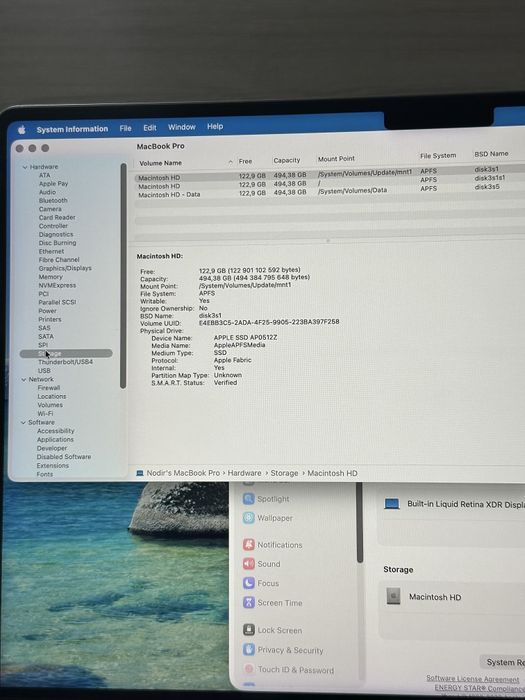The image size is (525, 700).
Task: Select SATA in the sidebar
Action: pos(46,336)
